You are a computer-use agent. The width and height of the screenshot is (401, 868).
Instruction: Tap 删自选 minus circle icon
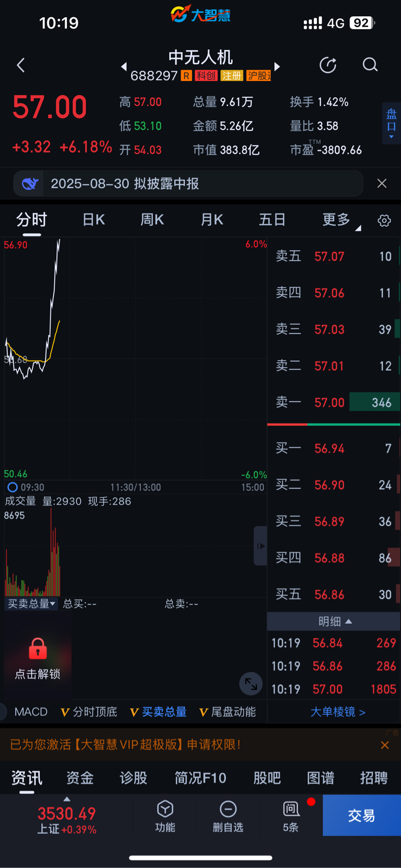pos(228,809)
